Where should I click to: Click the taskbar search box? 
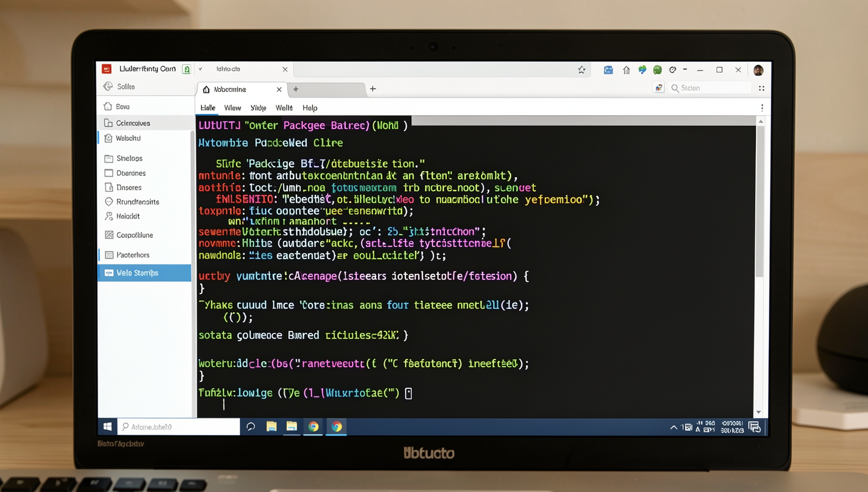[178, 427]
